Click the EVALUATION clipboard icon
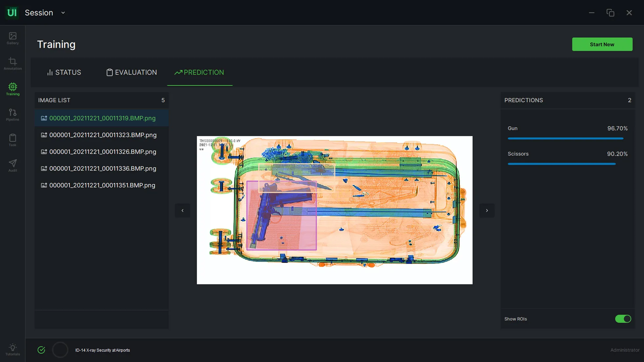 110,72
